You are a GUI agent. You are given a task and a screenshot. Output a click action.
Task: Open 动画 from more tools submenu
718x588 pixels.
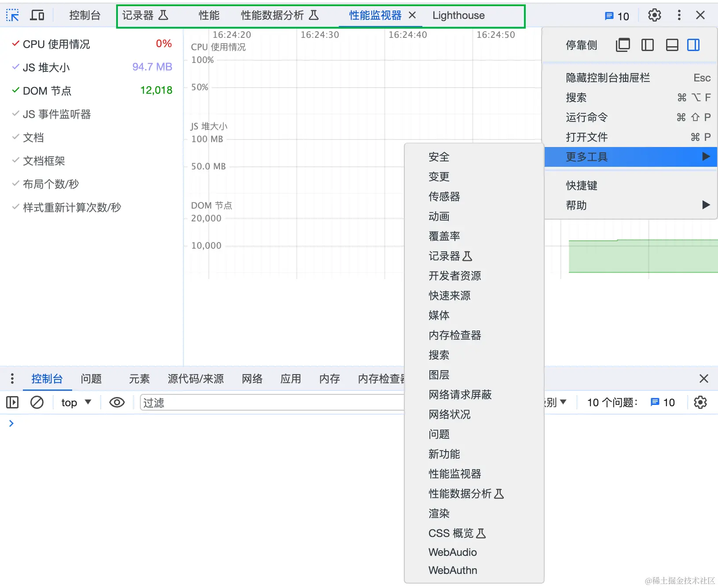pyautogui.click(x=474, y=216)
